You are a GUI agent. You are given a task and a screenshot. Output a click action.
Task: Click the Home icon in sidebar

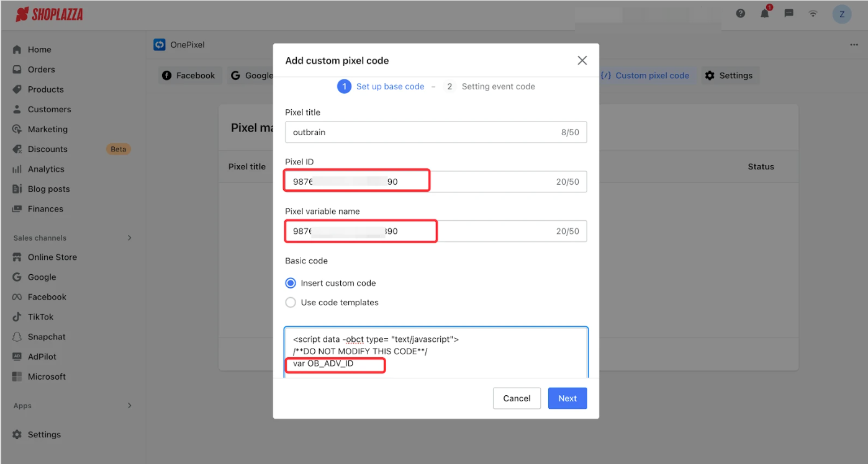(x=17, y=50)
